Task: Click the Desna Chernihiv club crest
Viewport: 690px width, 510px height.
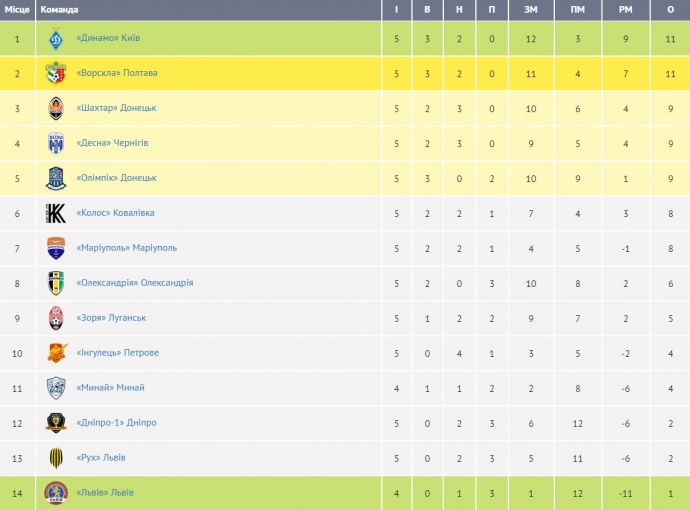Action: point(56,143)
